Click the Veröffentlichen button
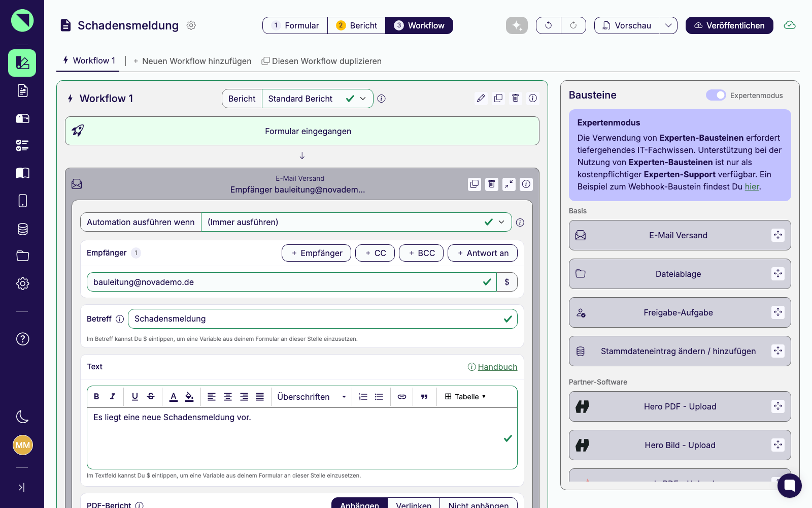812x508 pixels. pos(729,25)
